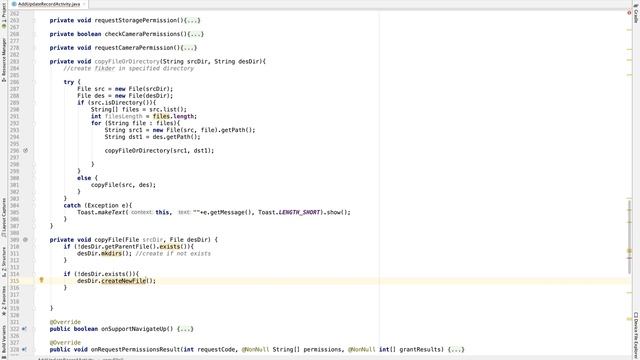Click 'src.isDirectory()' in the if condition
The image size is (640, 360).
(x=122, y=102)
